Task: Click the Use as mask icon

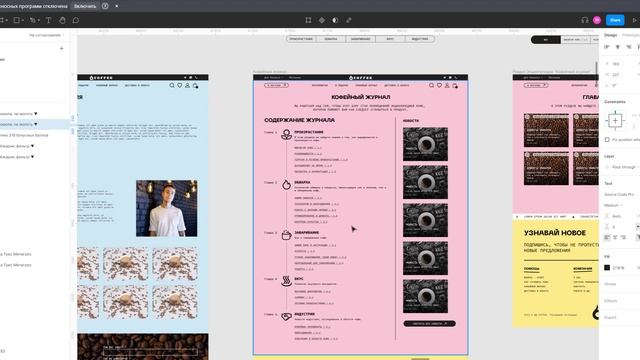Action: pyautogui.click(x=335, y=20)
